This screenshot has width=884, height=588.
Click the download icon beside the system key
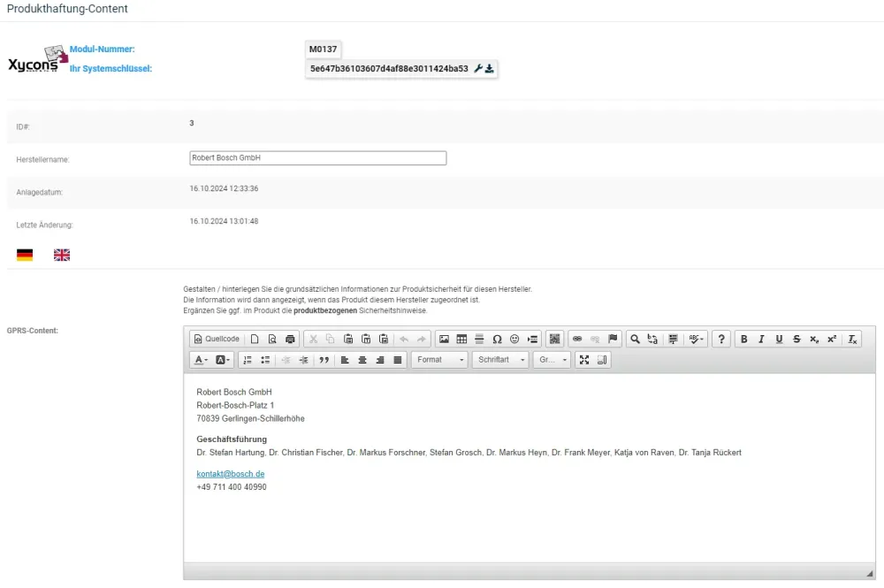(490, 68)
